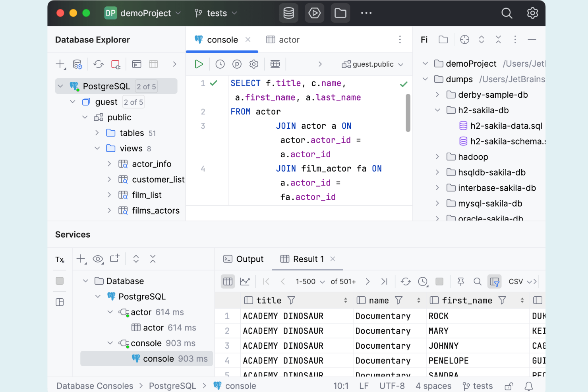
Task: Refresh the PostgreSQL data source connection
Action: (x=98, y=64)
